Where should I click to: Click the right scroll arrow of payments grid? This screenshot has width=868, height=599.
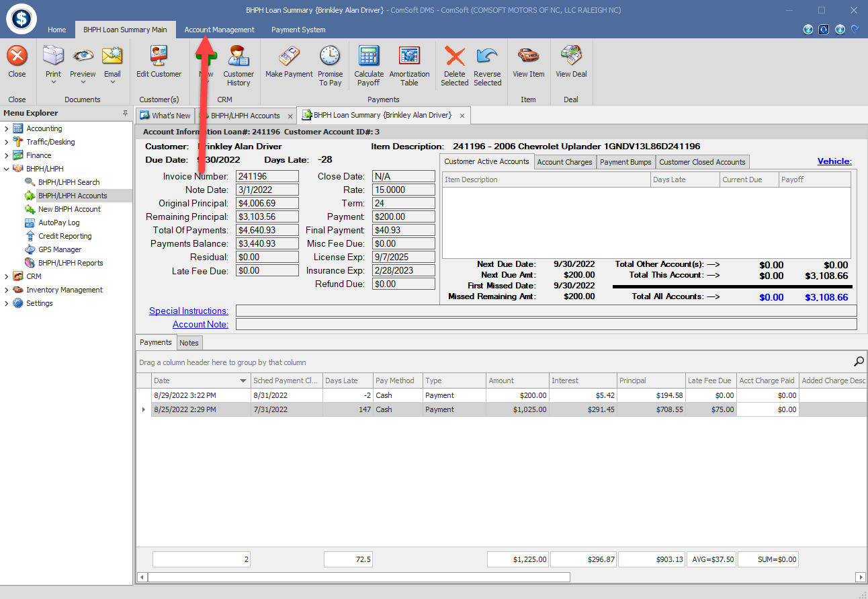[x=861, y=577]
